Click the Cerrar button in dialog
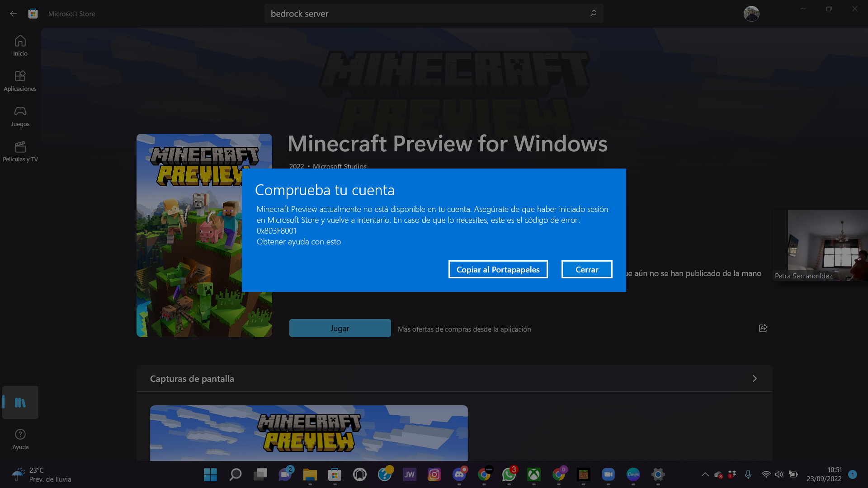 [x=586, y=270]
